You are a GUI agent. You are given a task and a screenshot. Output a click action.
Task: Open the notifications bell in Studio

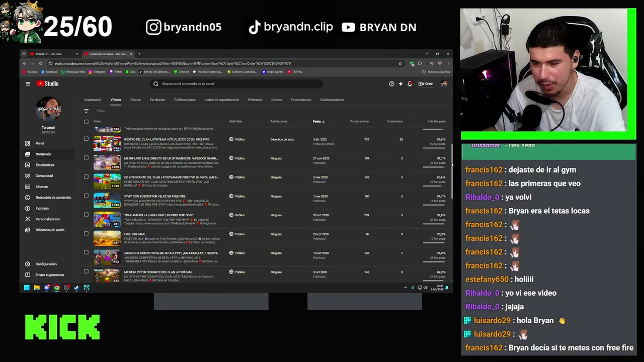pyautogui.click(x=410, y=84)
